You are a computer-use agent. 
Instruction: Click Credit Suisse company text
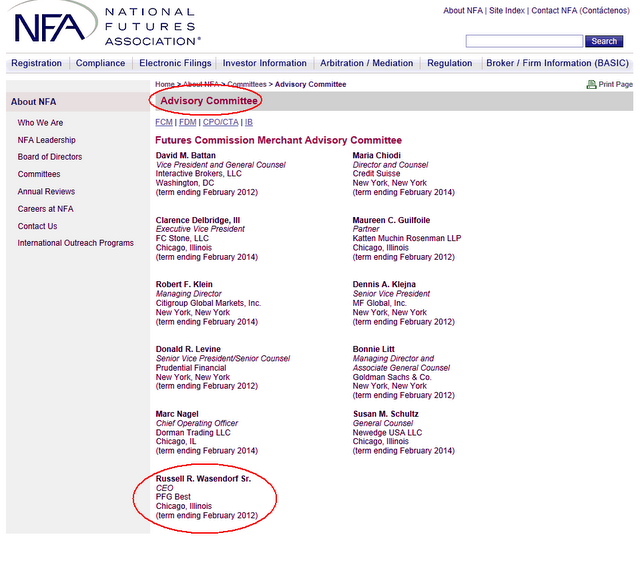click(376, 174)
